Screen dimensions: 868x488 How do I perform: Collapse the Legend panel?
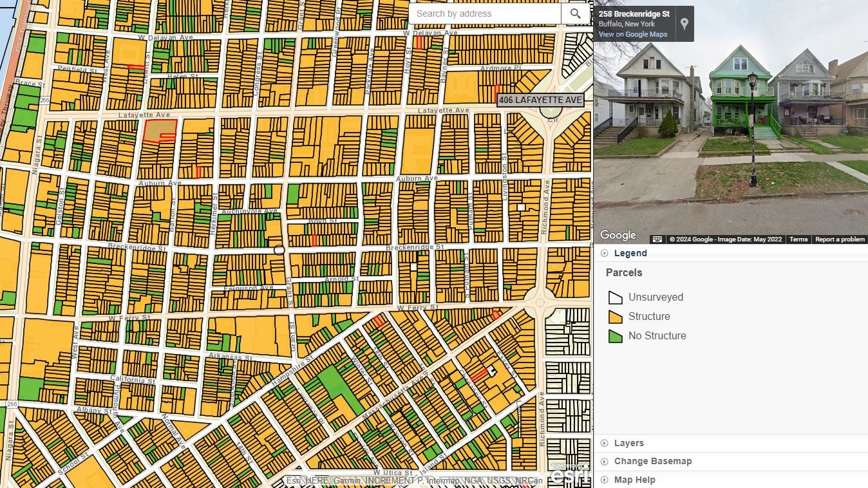[604, 253]
